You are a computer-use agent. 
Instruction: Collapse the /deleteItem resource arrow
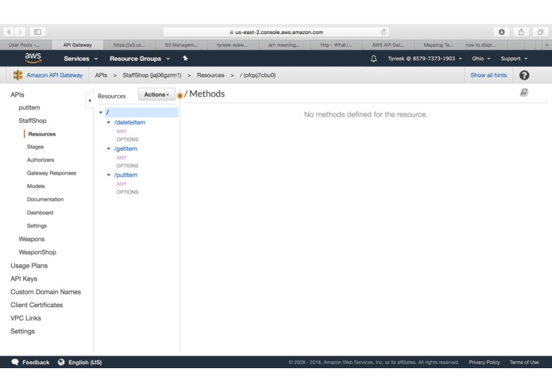(x=109, y=122)
